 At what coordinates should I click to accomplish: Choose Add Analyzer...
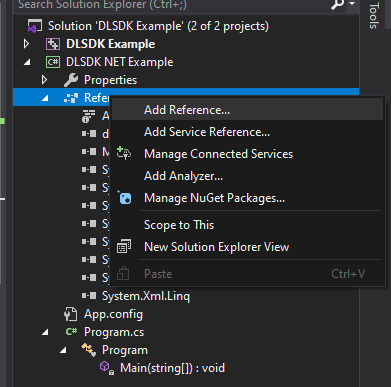[247, 176]
